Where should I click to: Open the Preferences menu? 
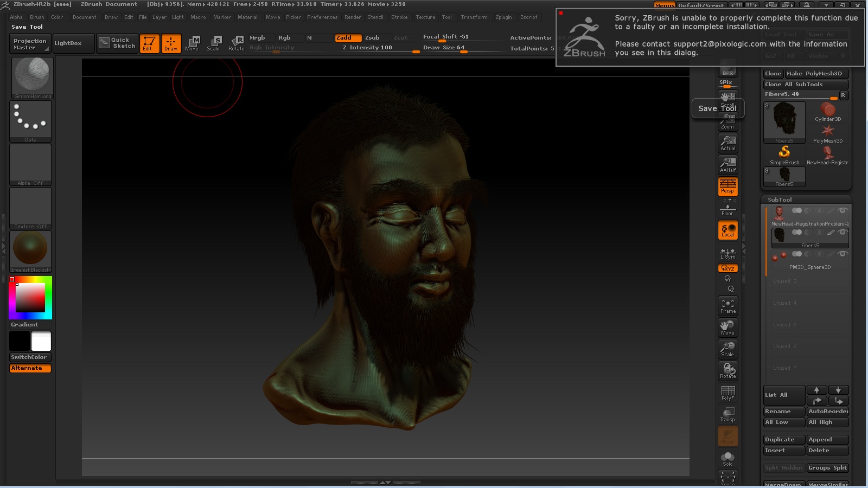pos(322,17)
